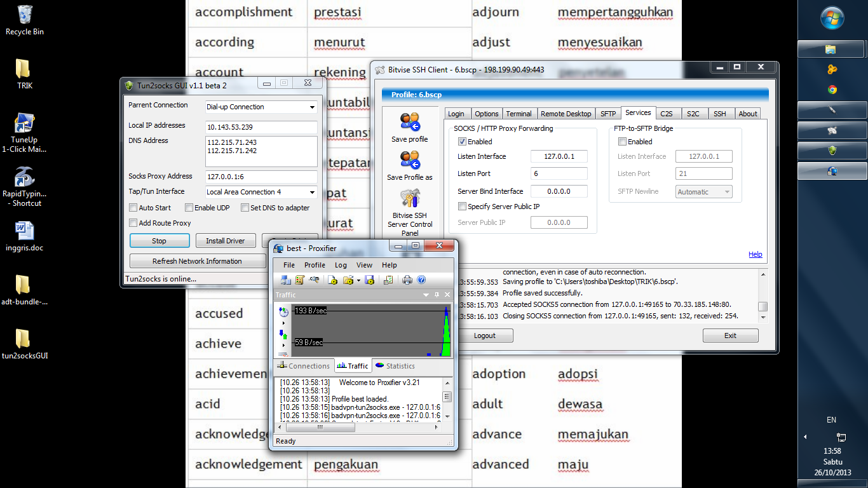The width and height of the screenshot is (868, 488).
Task: Open View menu in Proxifier
Action: [x=364, y=265]
